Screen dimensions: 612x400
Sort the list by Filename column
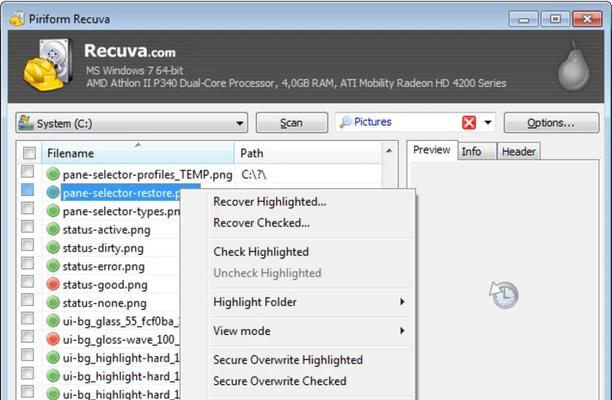point(137,153)
